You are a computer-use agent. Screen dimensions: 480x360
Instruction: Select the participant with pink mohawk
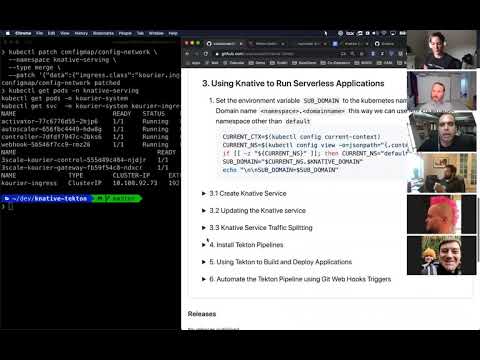pyautogui.click(x=441, y=214)
